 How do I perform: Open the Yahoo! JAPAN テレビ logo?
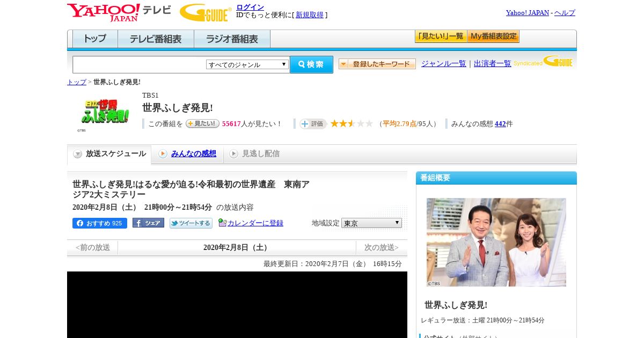click(119, 12)
